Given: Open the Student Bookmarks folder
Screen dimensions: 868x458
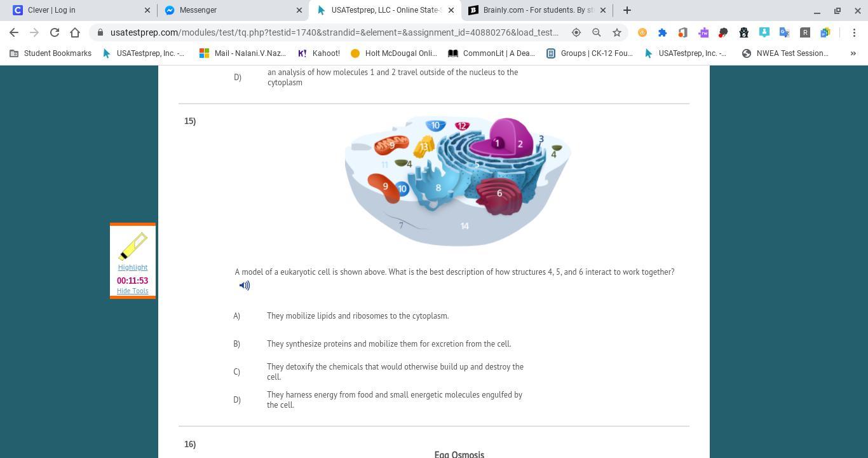Looking at the screenshot, I should pos(51,53).
